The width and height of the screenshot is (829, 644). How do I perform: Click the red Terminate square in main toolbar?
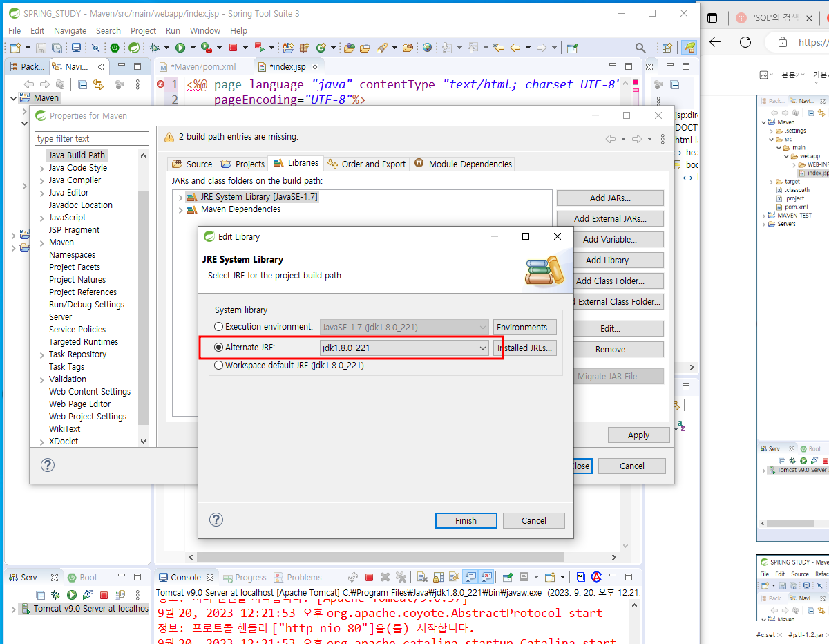pyautogui.click(x=234, y=48)
